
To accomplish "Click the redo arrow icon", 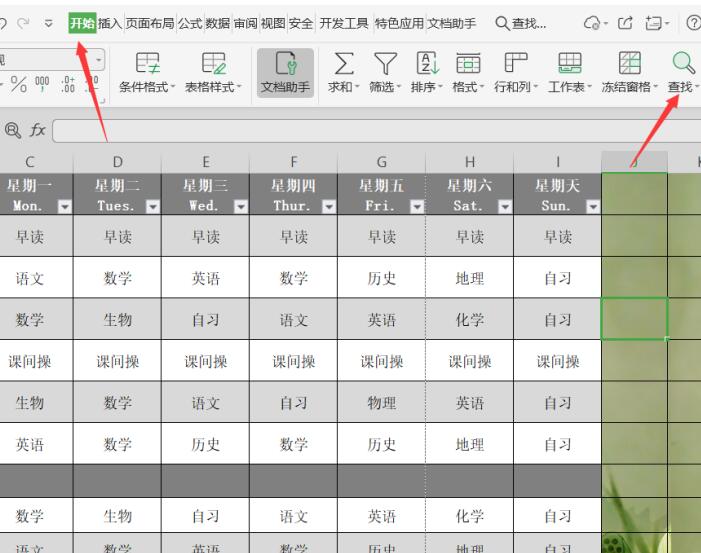I will point(23,23).
